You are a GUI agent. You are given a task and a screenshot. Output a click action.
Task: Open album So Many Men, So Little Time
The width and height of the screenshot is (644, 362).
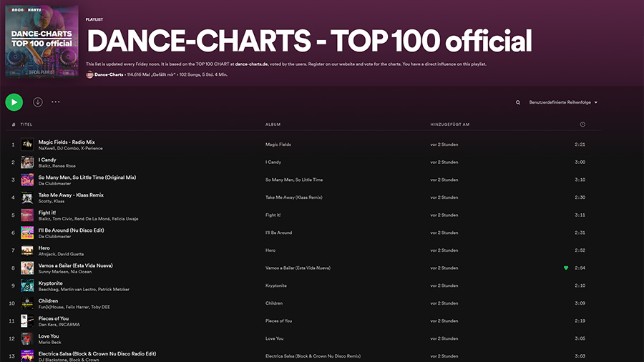tap(294, 180)
